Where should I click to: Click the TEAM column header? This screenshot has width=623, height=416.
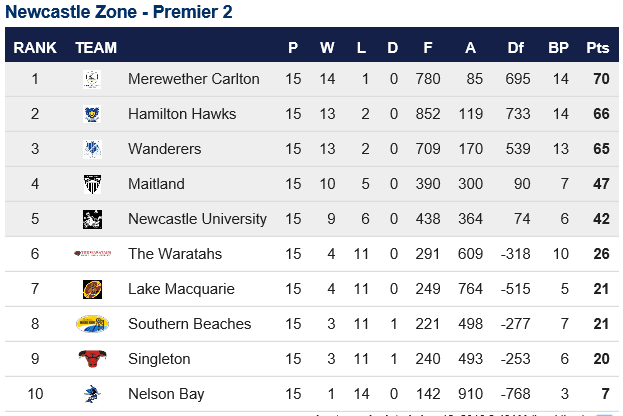click(96, 48)
